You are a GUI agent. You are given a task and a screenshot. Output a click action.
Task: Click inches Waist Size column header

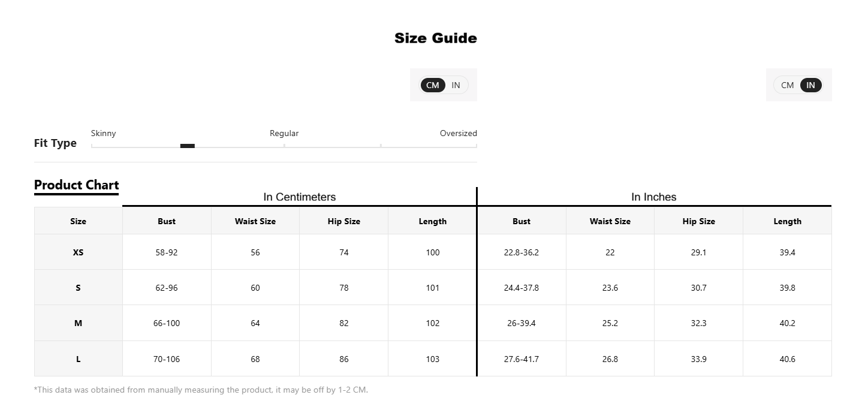pyautogui.click(x=610, y=221)
